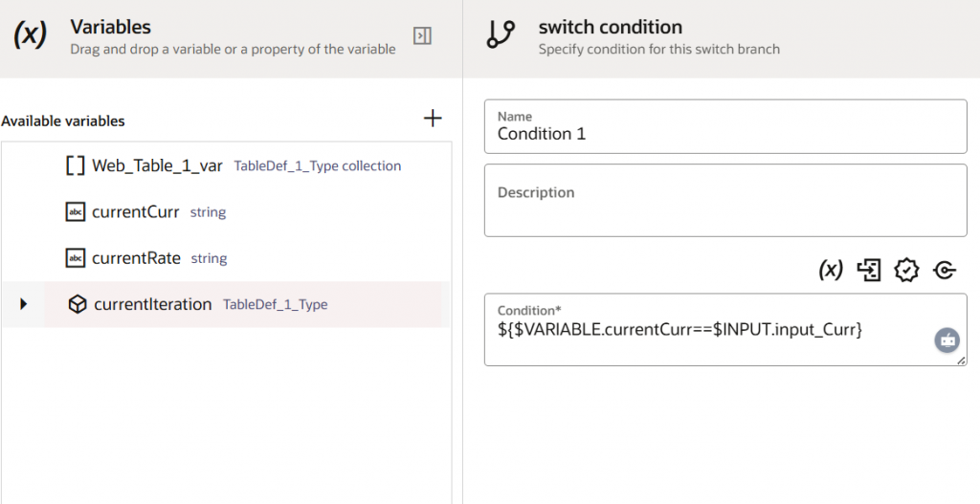The width and height of the screenshot is (980, 504).
Task: Expand the currentIteration variable
Action: click(24, 304)
